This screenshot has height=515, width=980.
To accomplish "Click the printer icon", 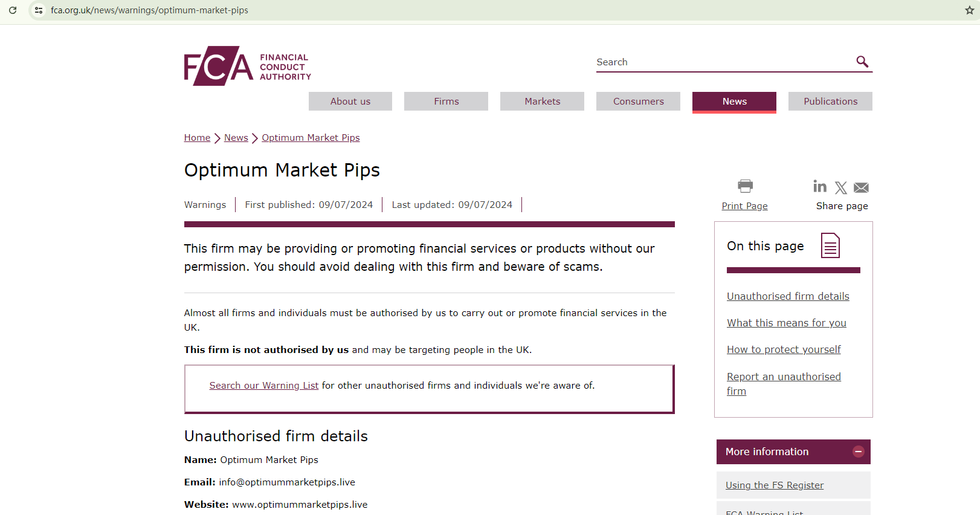I will coord(745,186).
